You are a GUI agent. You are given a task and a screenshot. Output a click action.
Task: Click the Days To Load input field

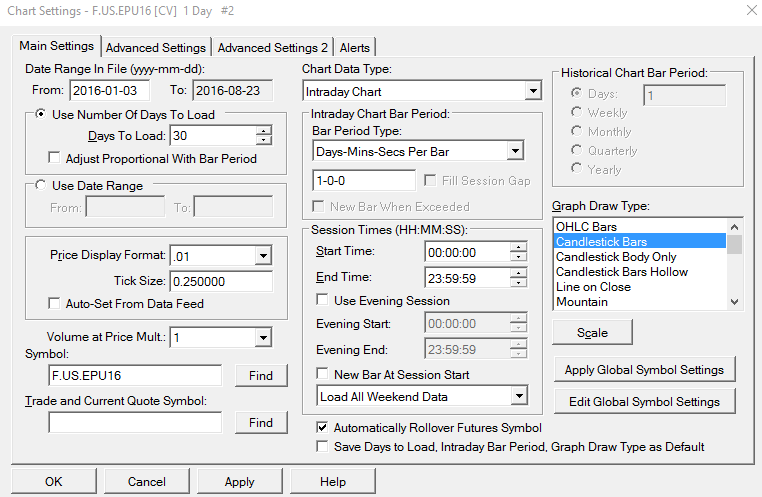click(x=213, y=136)
